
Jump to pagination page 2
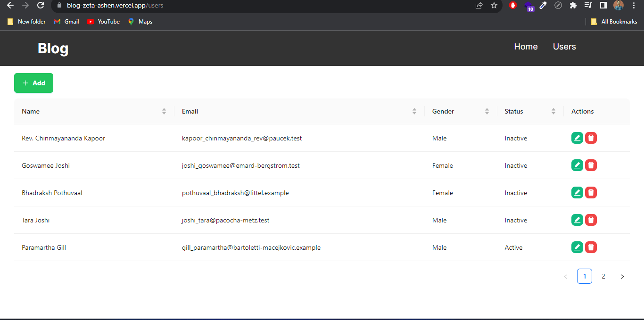[x=603, y=276]
